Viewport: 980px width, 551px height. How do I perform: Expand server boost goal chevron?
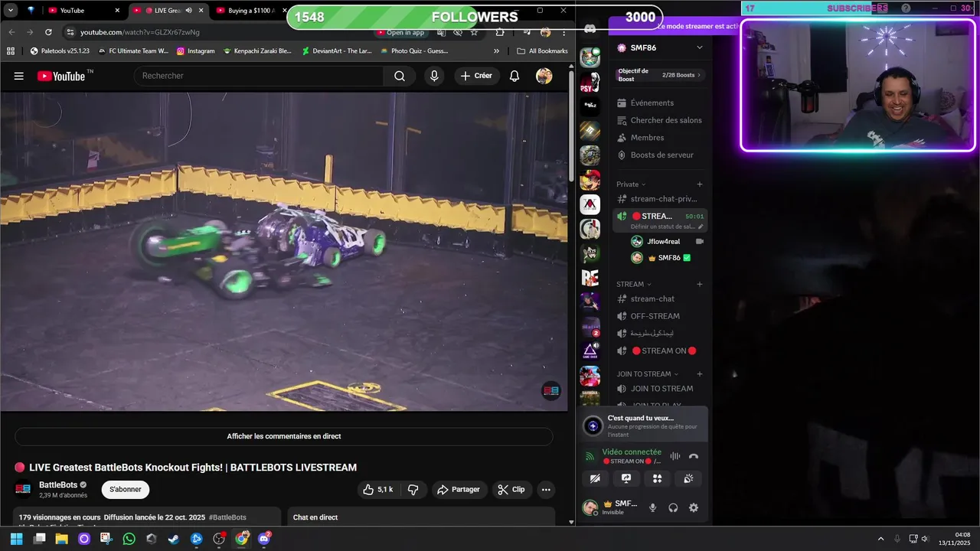coord(699,75)
